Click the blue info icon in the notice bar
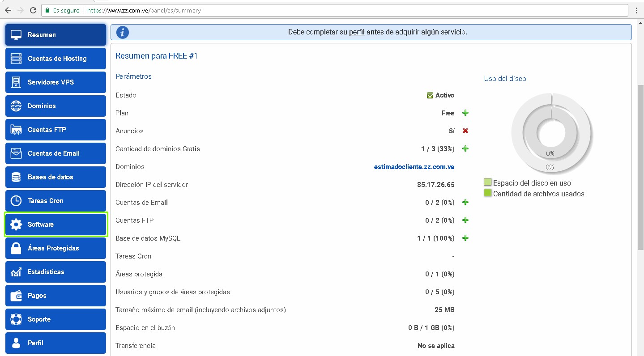This screenshot has width=644, height=356. click(123, 32)
